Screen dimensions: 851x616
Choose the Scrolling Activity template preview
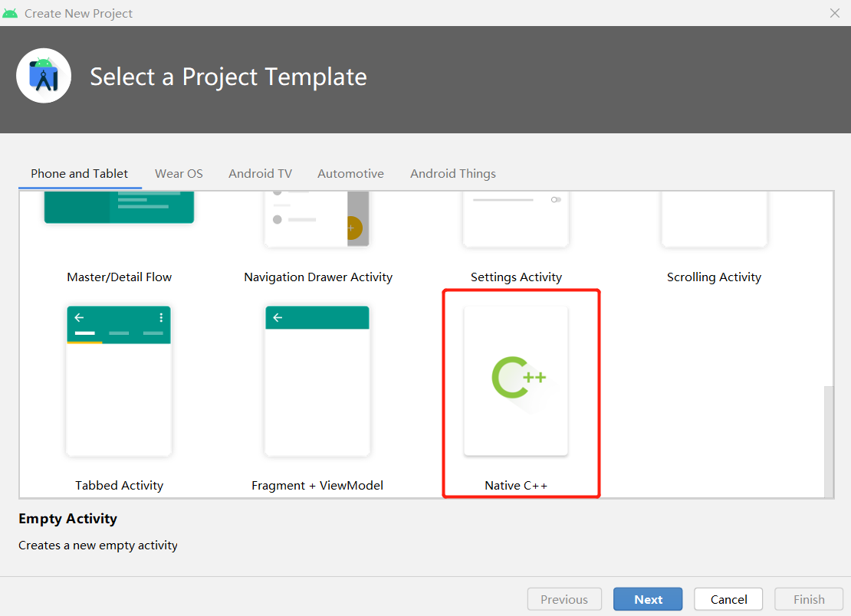pos(715,219)
